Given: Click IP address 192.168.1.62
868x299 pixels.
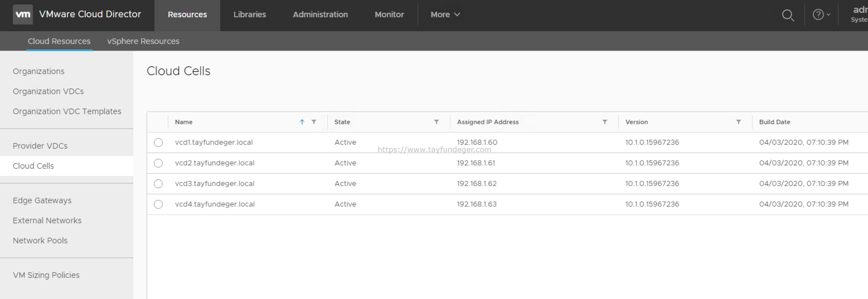Looking at the screenshot, I should tap(476, 183).
